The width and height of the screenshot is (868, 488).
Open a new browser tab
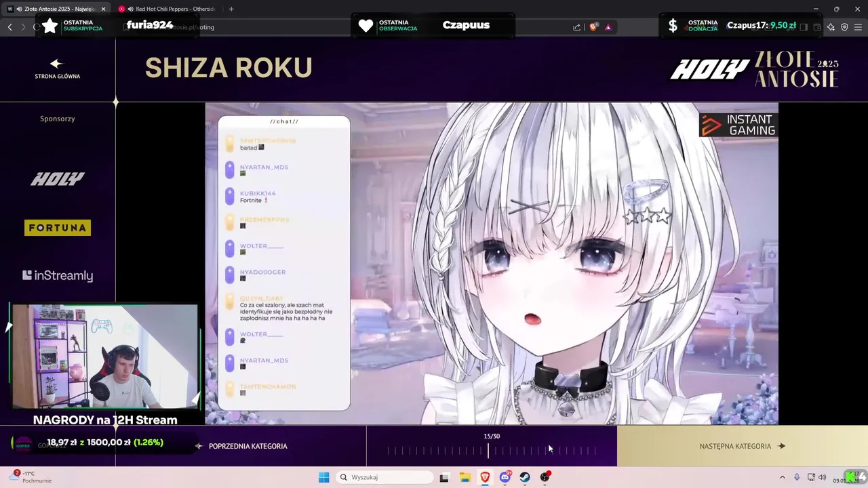pyautogui.click(x=231, y=9)
